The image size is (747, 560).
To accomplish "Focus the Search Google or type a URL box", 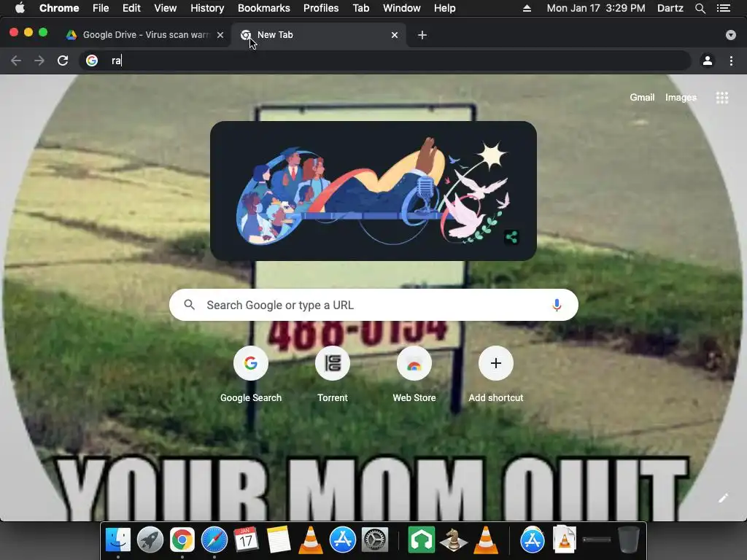I will pos(373,305).
